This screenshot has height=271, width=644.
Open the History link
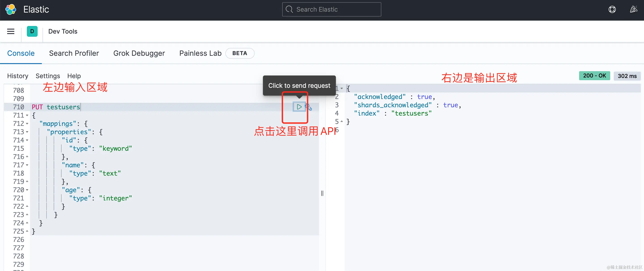[x=17, y=76]
